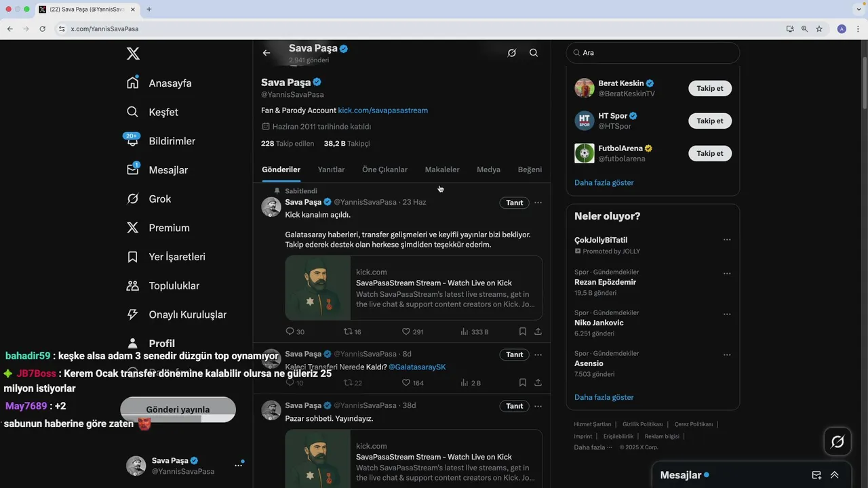
Task: Share the Kaleci Transferi post
Action: [x=538, y=383]
